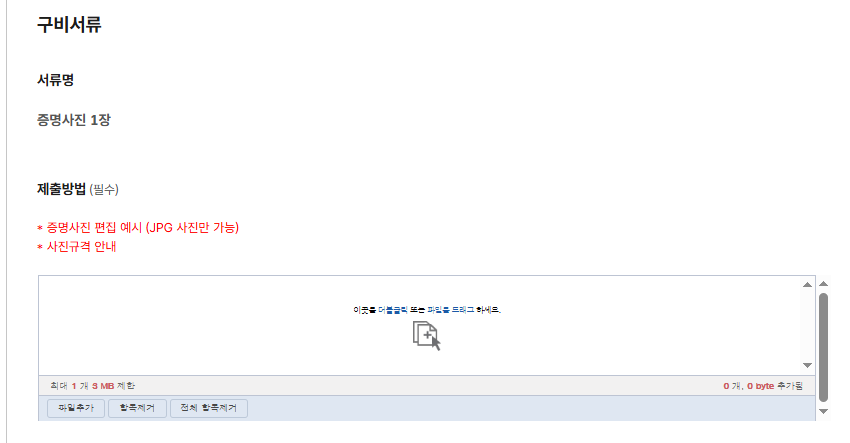This screenshot has height=443, width=850.
Task: Click the 항목제거 button
Action: click(x=137, y=408)
